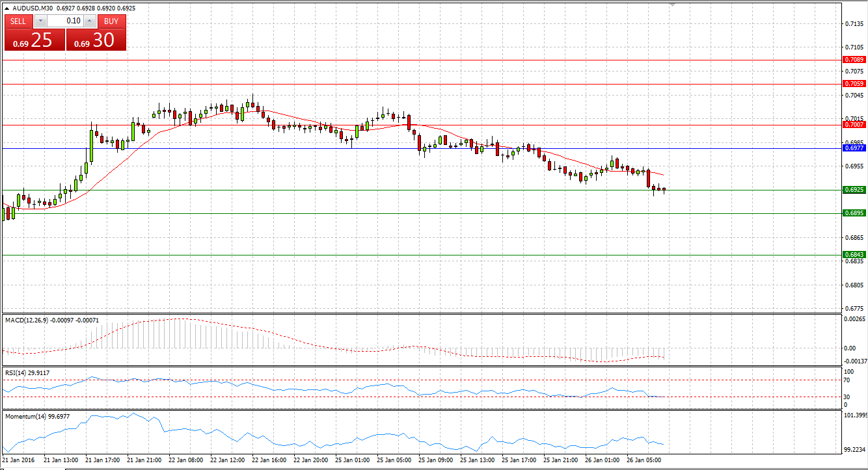
Task: Increase trade volume with the up arrow
Action: [90, 21]
